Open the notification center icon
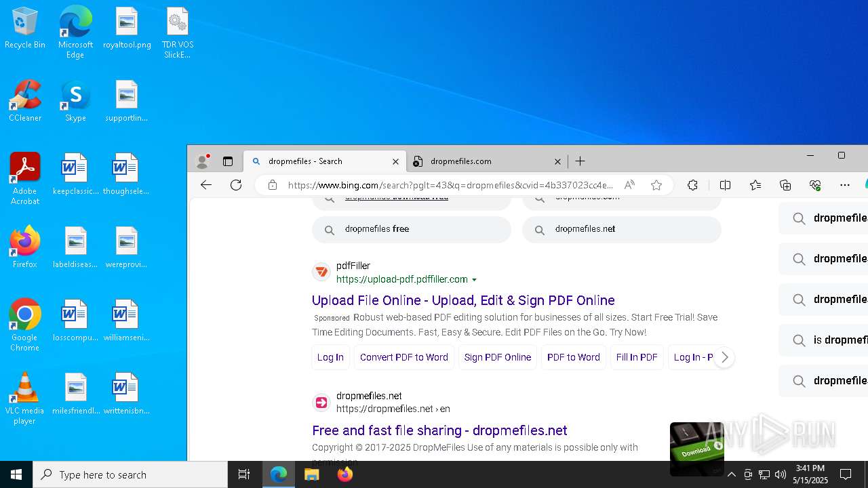 pyautogui.click(x=846, y=474)
